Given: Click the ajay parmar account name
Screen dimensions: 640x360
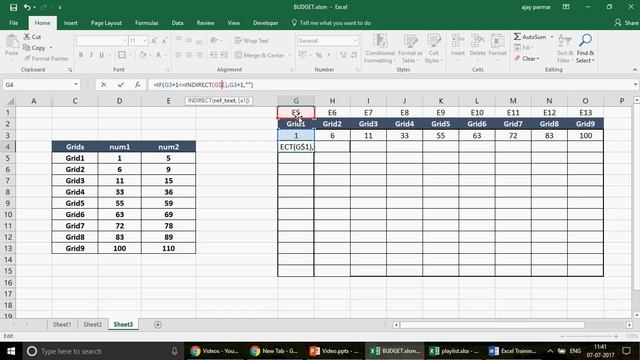Looking at the screenshot, I should [536, 7].
